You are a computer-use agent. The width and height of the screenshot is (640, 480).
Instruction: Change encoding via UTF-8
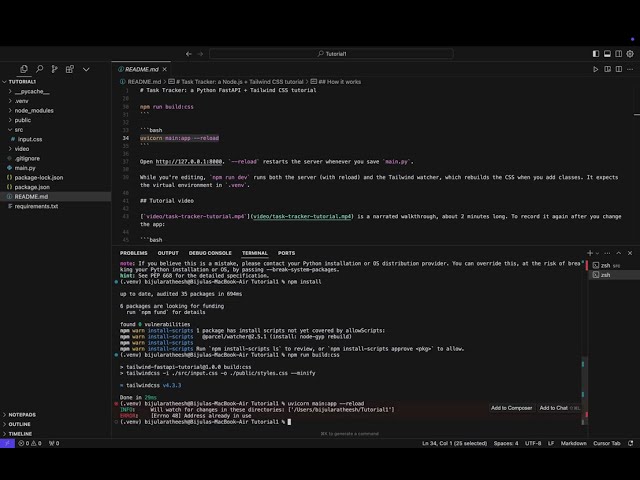click(x=533, y=443)
